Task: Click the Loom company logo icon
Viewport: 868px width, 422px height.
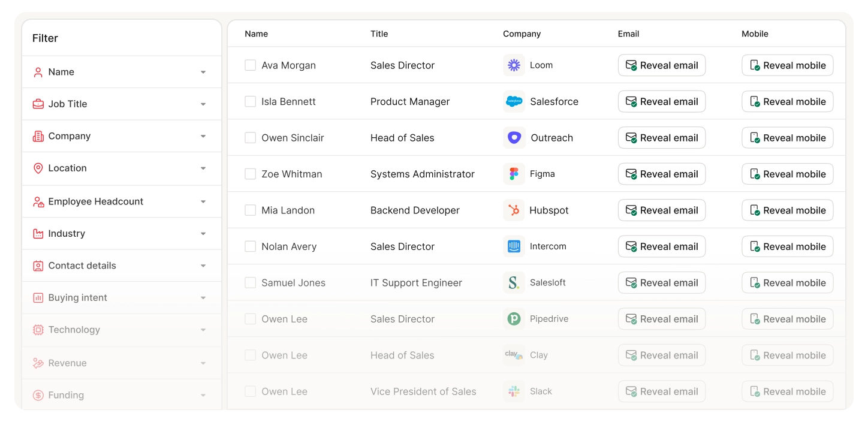Action: (x=514, y=65)
